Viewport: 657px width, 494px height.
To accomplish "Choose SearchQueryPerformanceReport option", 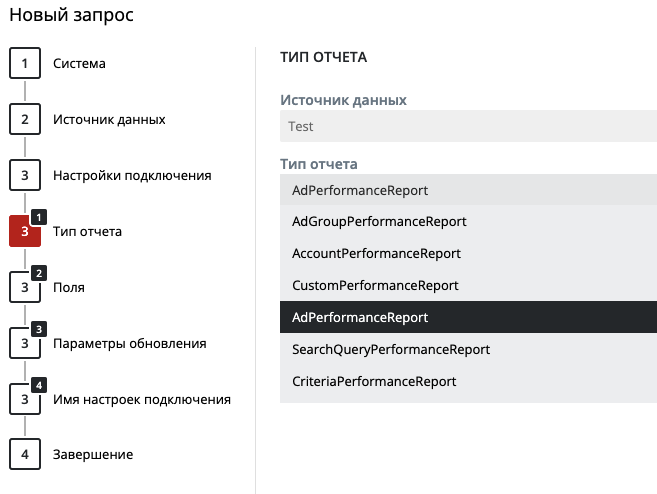I will (x=468, y=349).
